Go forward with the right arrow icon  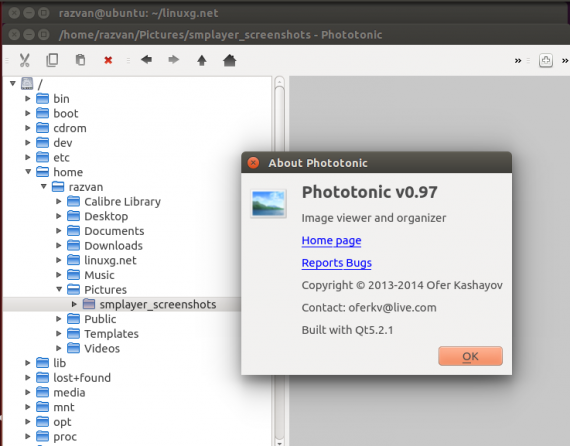click(174, 60)
